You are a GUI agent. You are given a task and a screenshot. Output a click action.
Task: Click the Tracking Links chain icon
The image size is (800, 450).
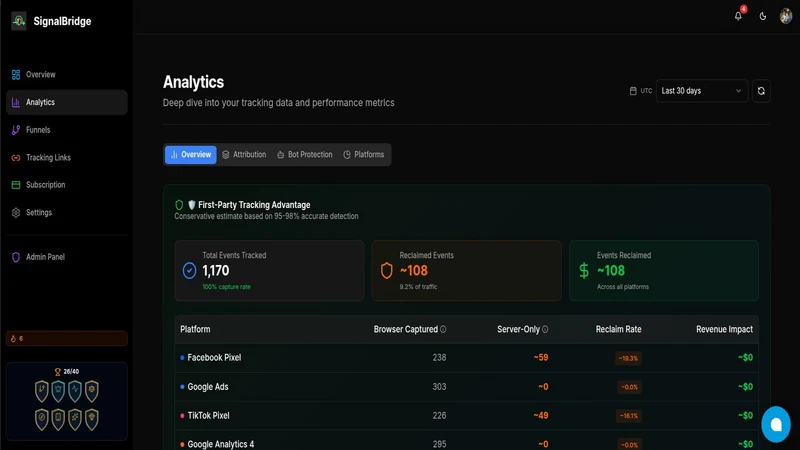(16, 158)
